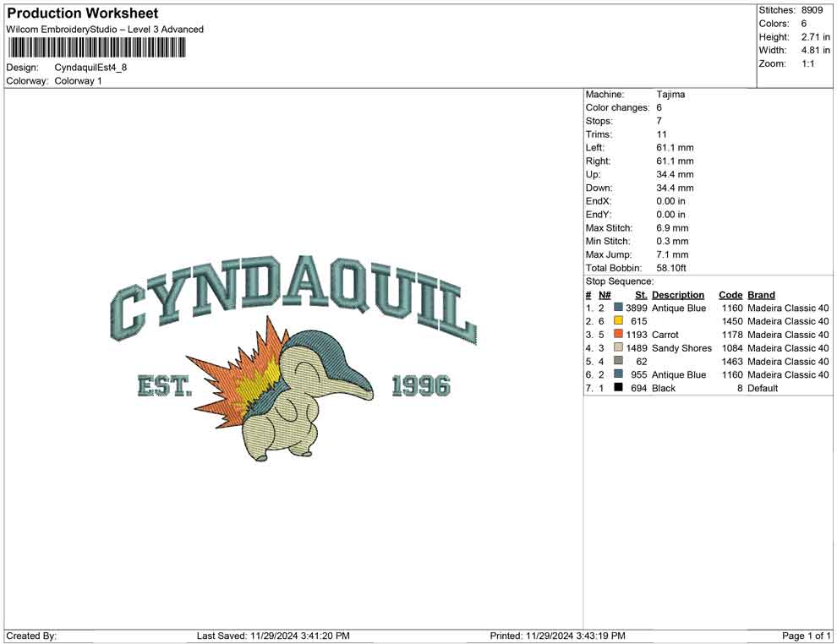Screen dimensions: 837x644
Task: Click the barcode under the worksheet title
Action: 96,48
